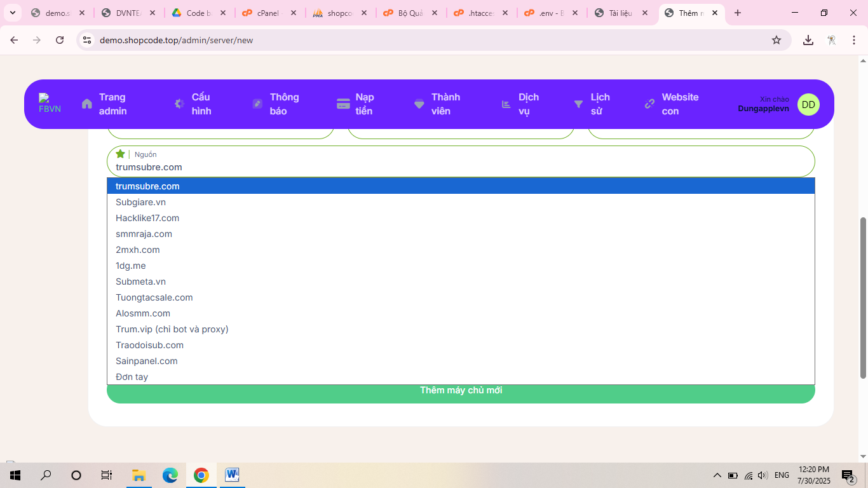Click the Lịch sử filter icon

tap(578, 104)
